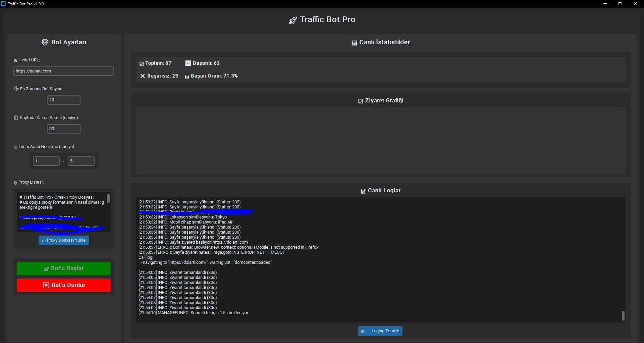Click the concurrent bot count field showing 10

(64, 100)
